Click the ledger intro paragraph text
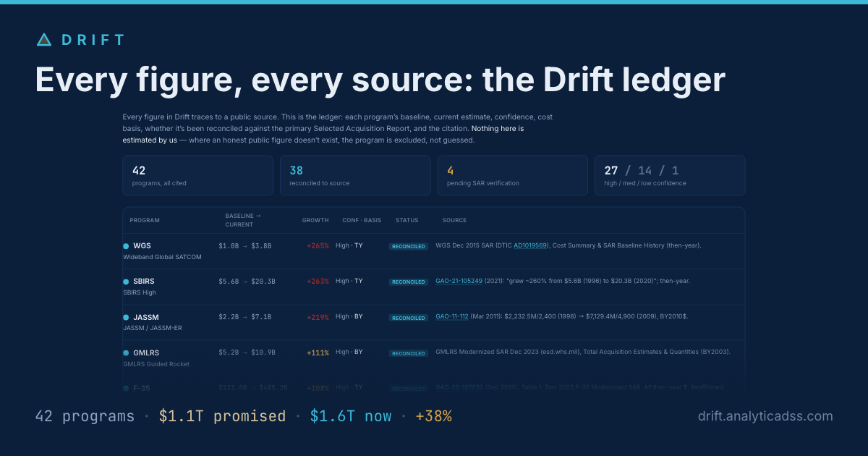This screenshot has width=868, height=456. pyautogui.click(x=339, y=128)
